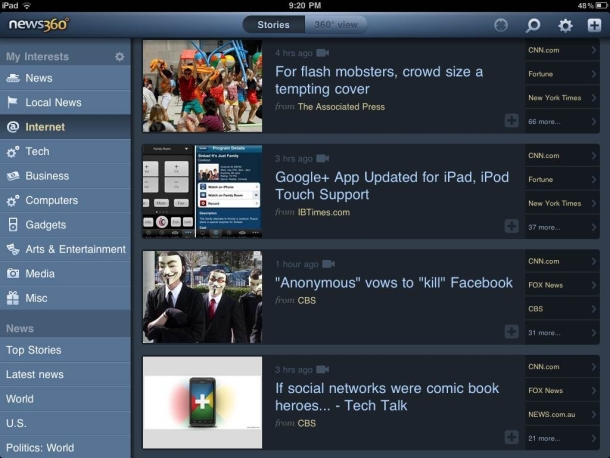The width and height of the screenshot is (610, 458).
Task: Select Media interest in sidebar
Action: pos(65,274)
